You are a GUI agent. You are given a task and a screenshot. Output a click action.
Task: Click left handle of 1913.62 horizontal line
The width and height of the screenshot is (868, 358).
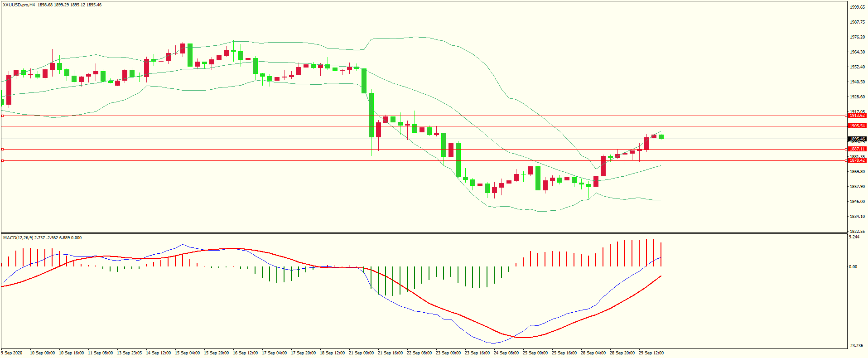(x=2, y=116)
